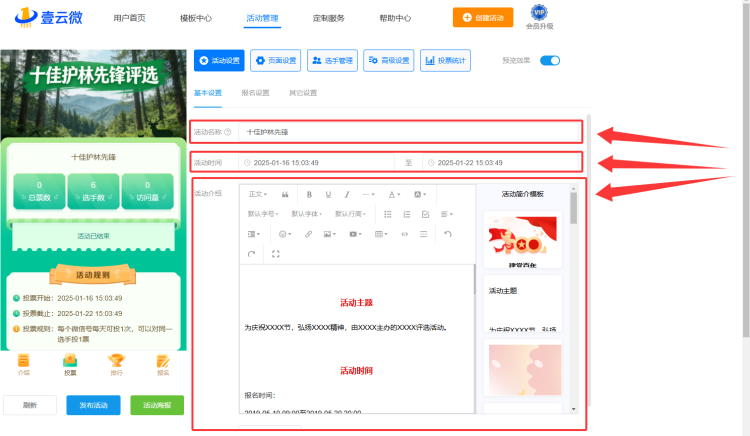The image size is (750, 436).
Task: Insert a bulleted list
Action: point(388,214)
